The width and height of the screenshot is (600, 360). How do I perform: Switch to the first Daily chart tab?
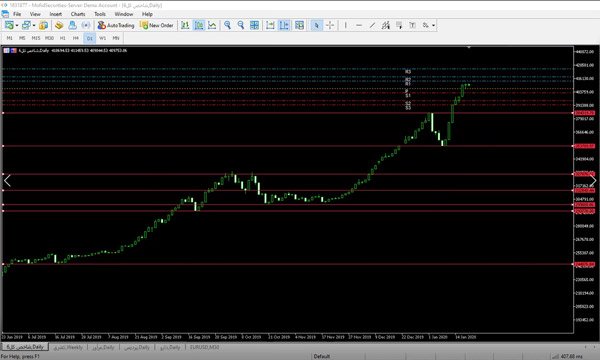[x=25, y=347]
